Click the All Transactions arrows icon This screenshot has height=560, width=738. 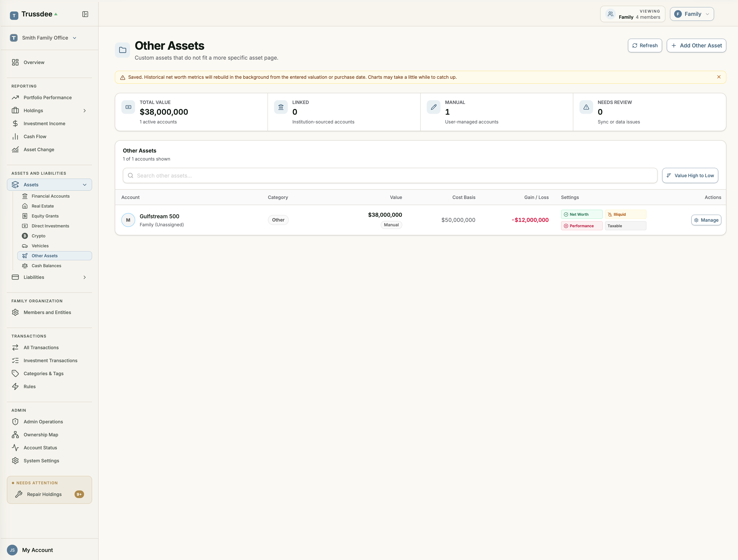click(15, 347)
